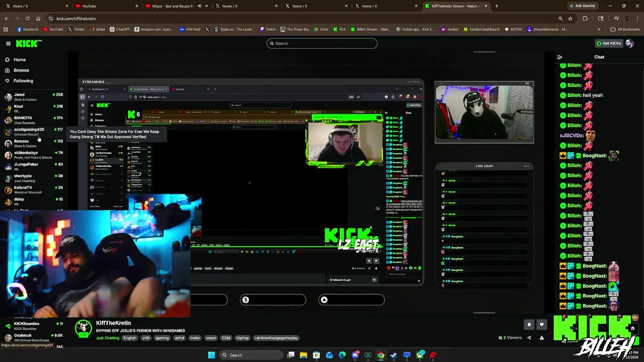
Task: Collapse the Chat panel with arrow icon
Action: point(559,57)
